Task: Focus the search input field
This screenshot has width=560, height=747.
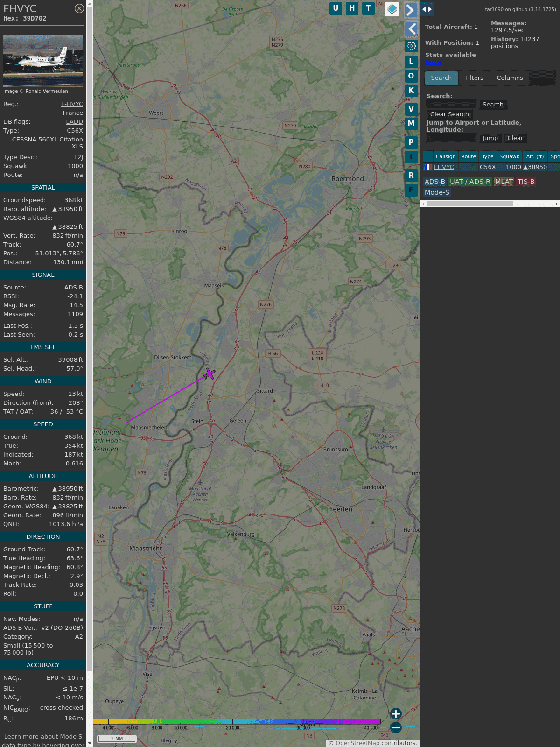Action: (x=451, y=105)
